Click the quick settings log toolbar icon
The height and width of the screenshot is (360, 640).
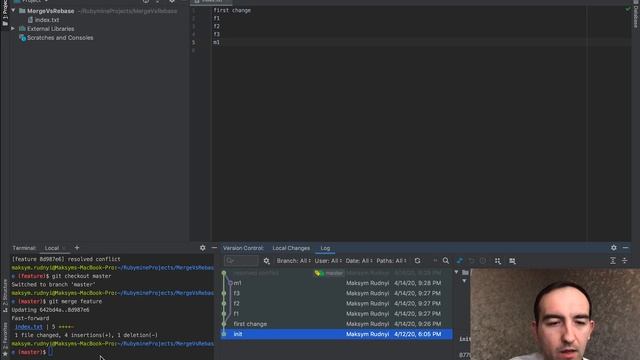[512, 261]
